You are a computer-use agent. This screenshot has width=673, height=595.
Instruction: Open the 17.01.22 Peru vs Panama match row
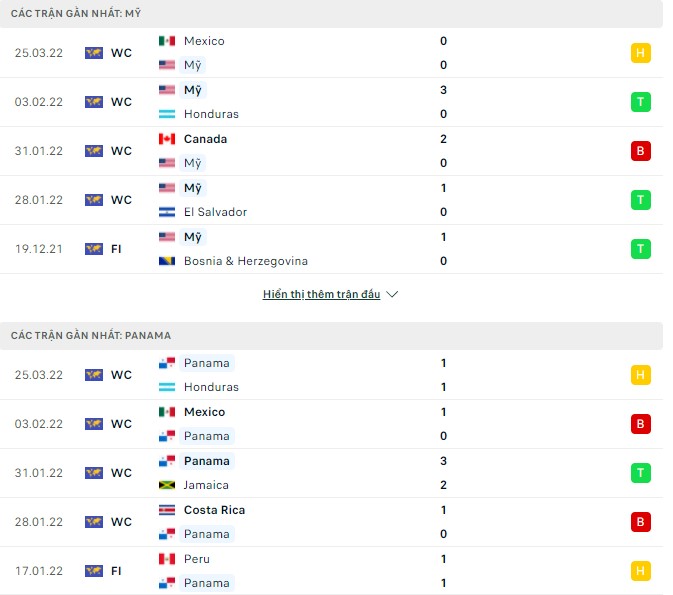(330, 571)
